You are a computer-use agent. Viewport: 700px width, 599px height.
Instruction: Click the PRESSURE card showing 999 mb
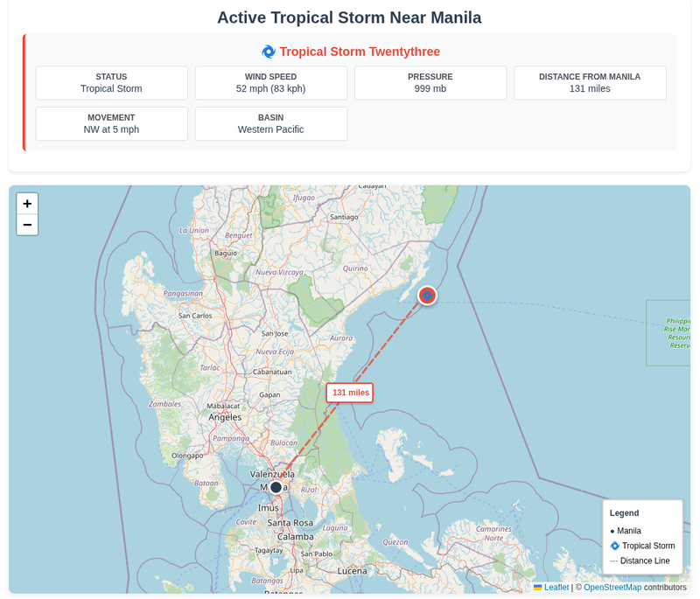click(430, 82)
